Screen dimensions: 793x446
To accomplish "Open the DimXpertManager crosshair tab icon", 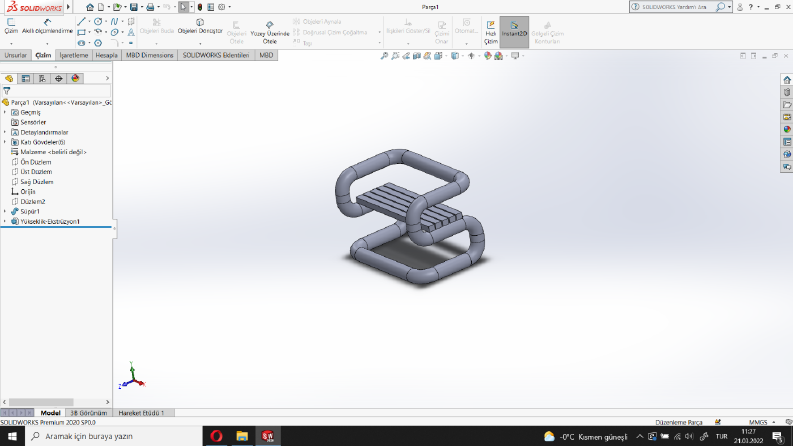I will 59,78.
